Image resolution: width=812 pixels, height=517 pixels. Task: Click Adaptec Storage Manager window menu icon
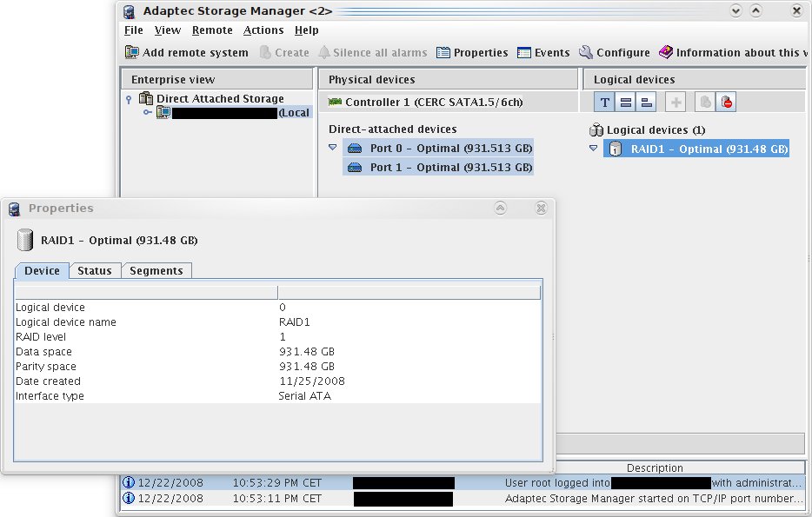coord(129,11)
